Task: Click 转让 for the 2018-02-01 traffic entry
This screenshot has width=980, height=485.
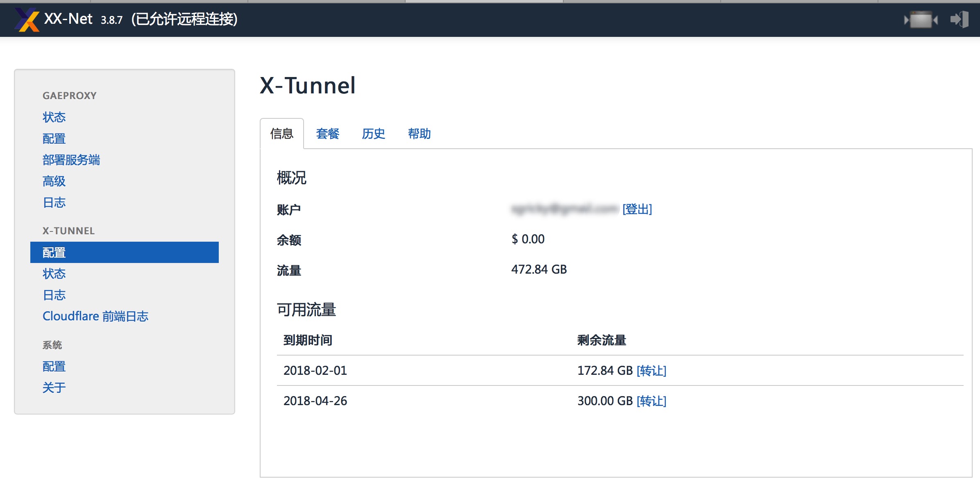Action: click(x=651, y=370)
